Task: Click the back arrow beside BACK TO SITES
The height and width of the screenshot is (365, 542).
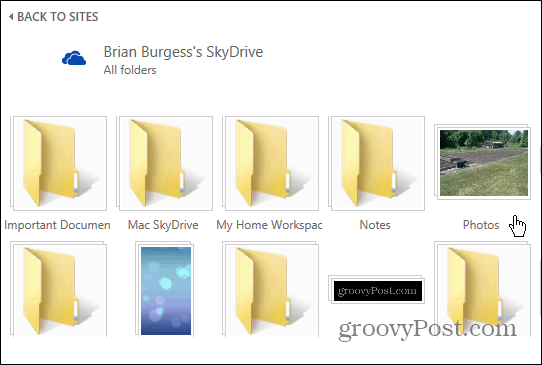Action: pos(11,16)
